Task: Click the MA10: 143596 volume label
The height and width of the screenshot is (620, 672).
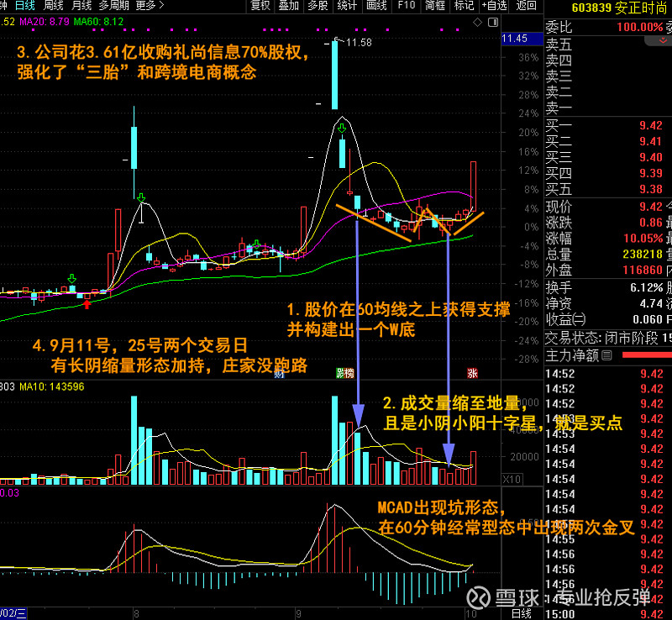Action: [x=52, y=386]
